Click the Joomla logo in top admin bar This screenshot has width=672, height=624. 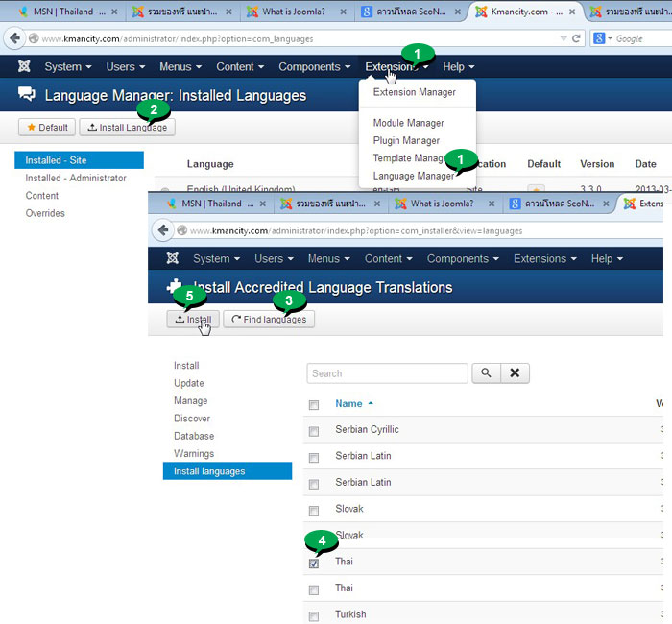click(24, 66)
